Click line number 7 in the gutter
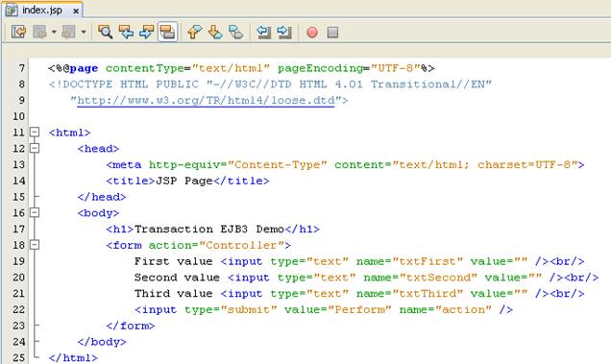The image size is (611, 364). [22, 68]
